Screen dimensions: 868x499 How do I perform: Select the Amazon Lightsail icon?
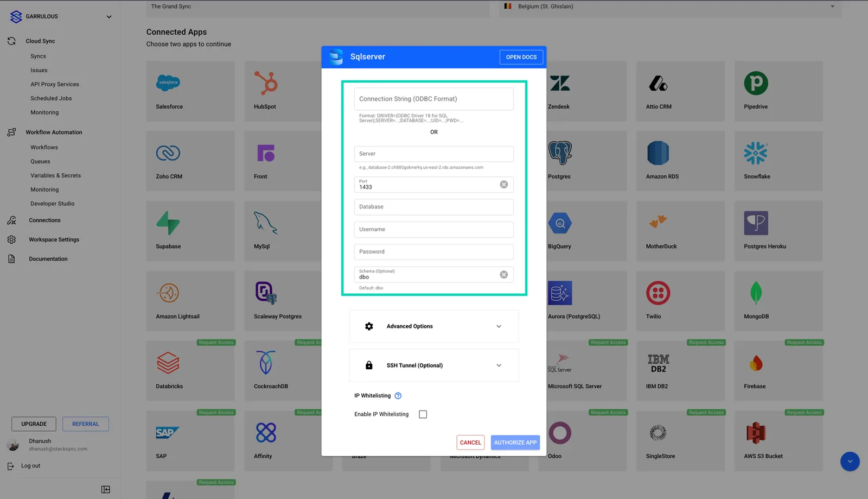168,293
